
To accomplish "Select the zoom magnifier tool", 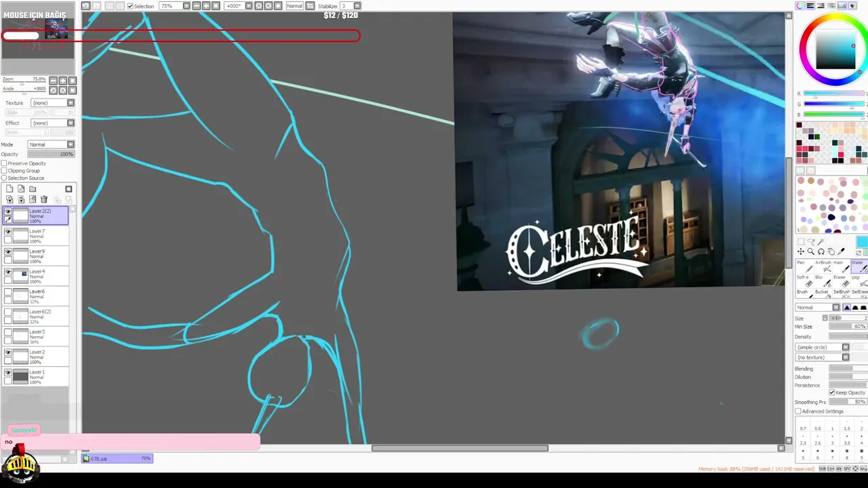I will [x=811, y=251].
